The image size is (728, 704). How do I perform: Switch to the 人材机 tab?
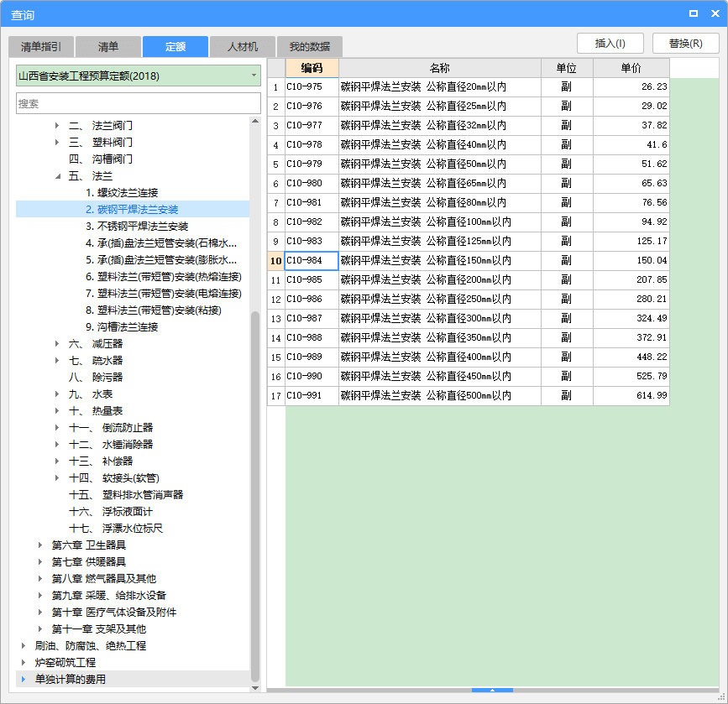(243, 47)
